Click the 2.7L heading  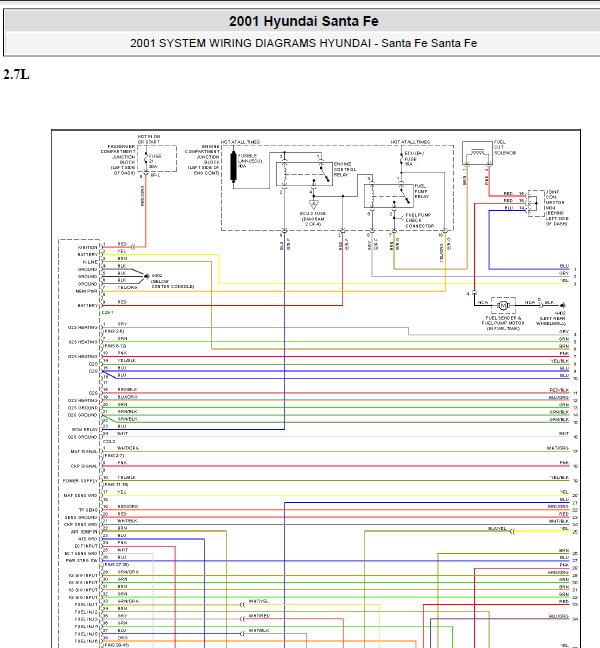click(x=17, y=74)
